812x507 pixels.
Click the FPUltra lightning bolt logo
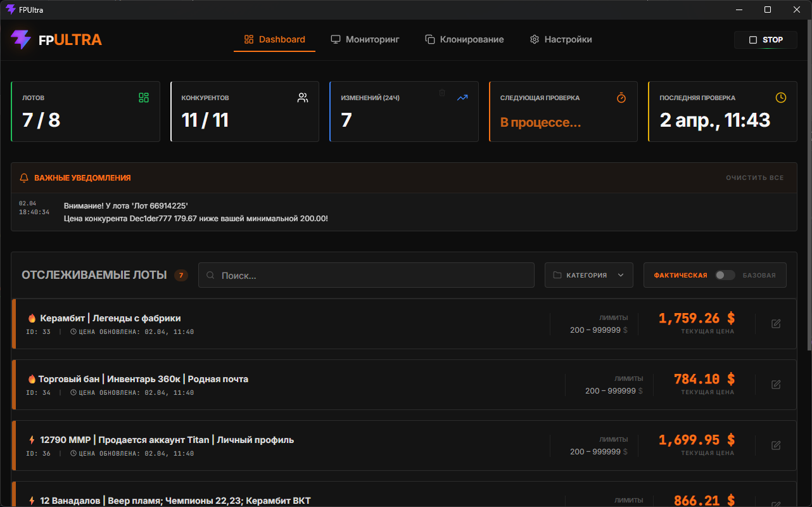coord(21,39)
